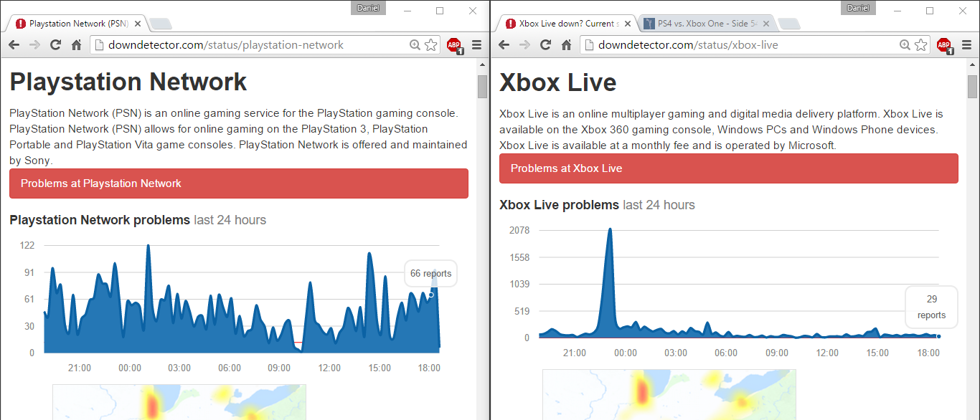980x420 pixels.
Task: Open Chrome menu in Xbox Live window
Action: (966, 45)
